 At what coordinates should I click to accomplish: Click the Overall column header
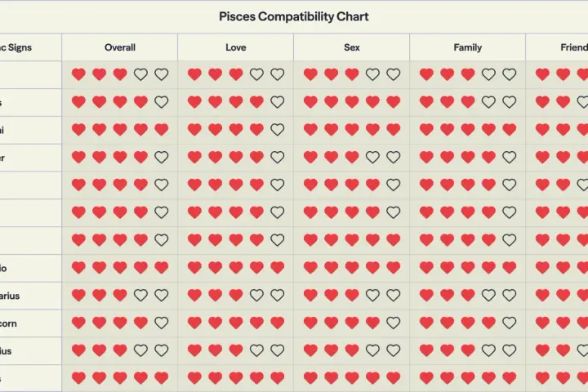[x=119, y=47]
